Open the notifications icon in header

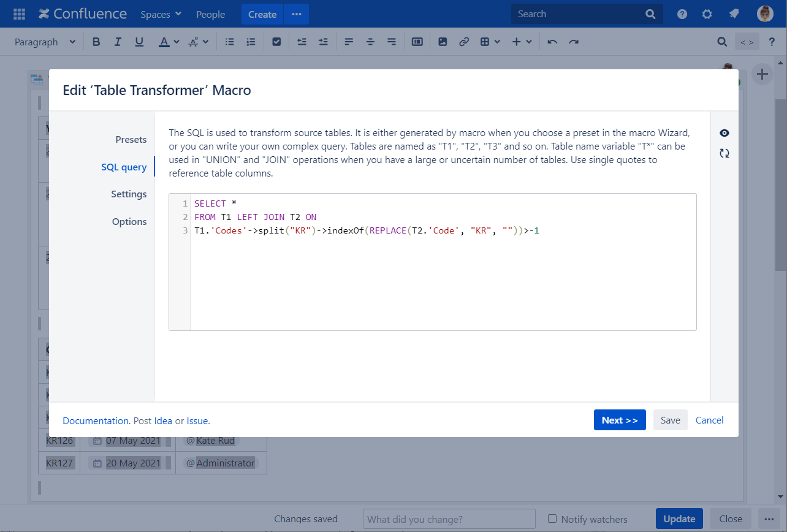pyautogui.click(x=733, y=14)
